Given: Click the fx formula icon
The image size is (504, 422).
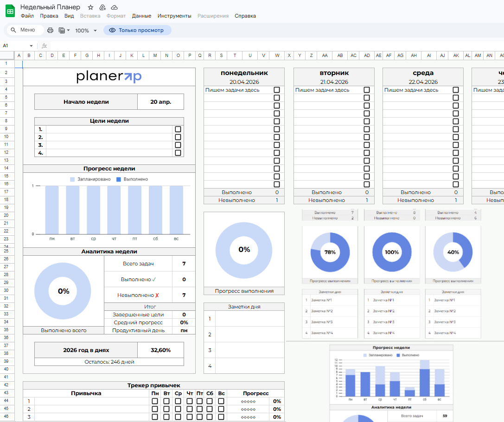Looking at the screenshot, I should (x=45, y=45).
